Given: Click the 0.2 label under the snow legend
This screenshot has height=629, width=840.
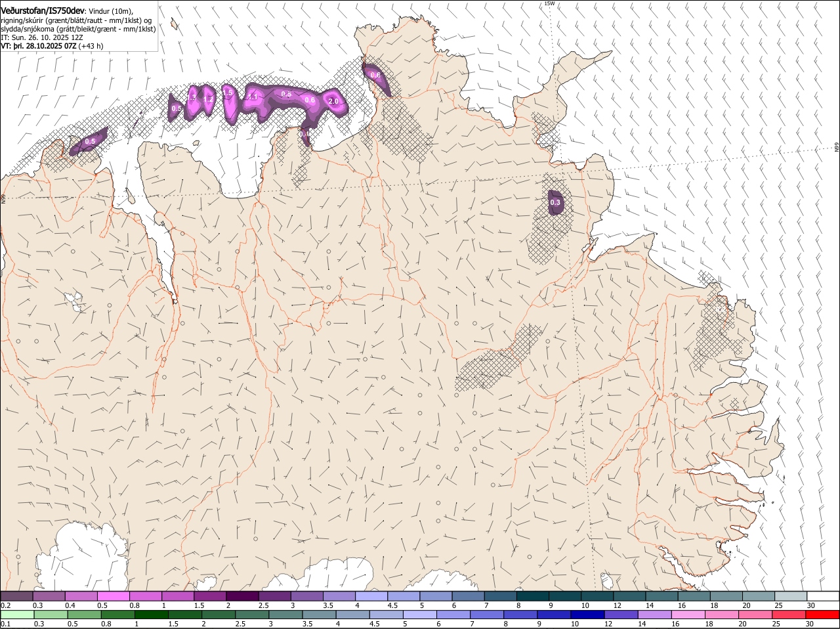Looking at the screenshot, I should point(5,605).
